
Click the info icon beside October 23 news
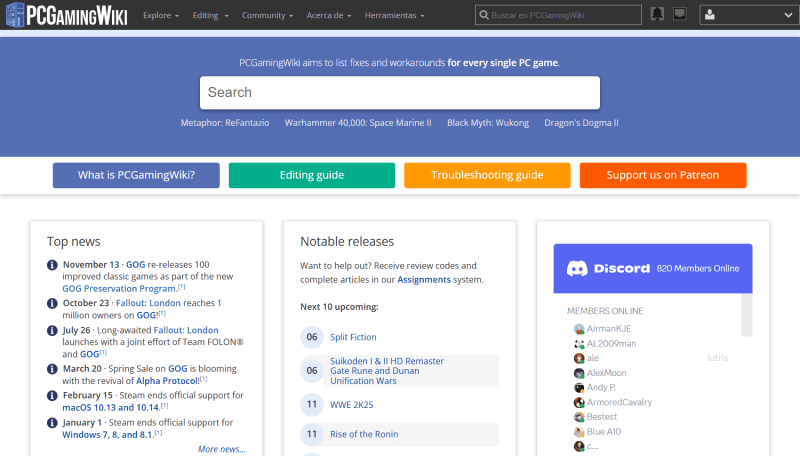(52, 303)
